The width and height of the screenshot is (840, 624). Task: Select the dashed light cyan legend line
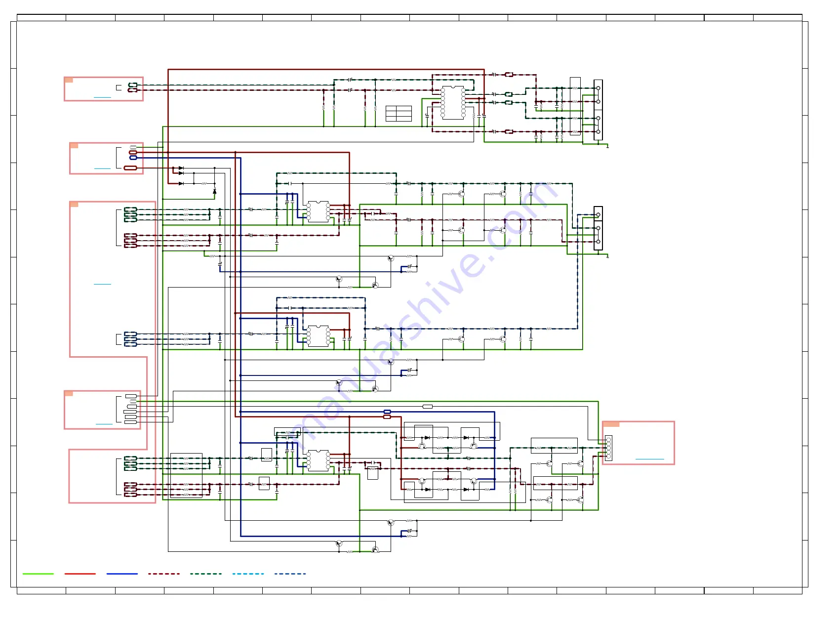tap(248, 574)
